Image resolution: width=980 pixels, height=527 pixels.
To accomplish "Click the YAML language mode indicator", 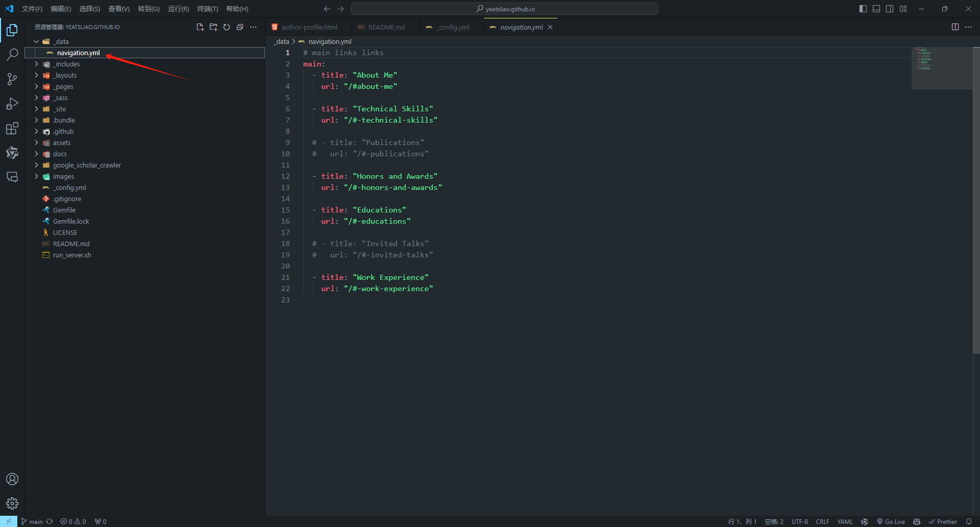I will click(845, 521).
